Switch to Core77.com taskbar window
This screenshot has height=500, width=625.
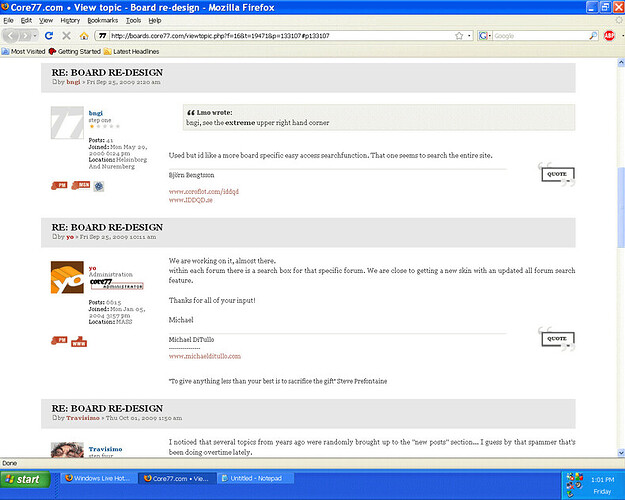[x=177, y=478]
